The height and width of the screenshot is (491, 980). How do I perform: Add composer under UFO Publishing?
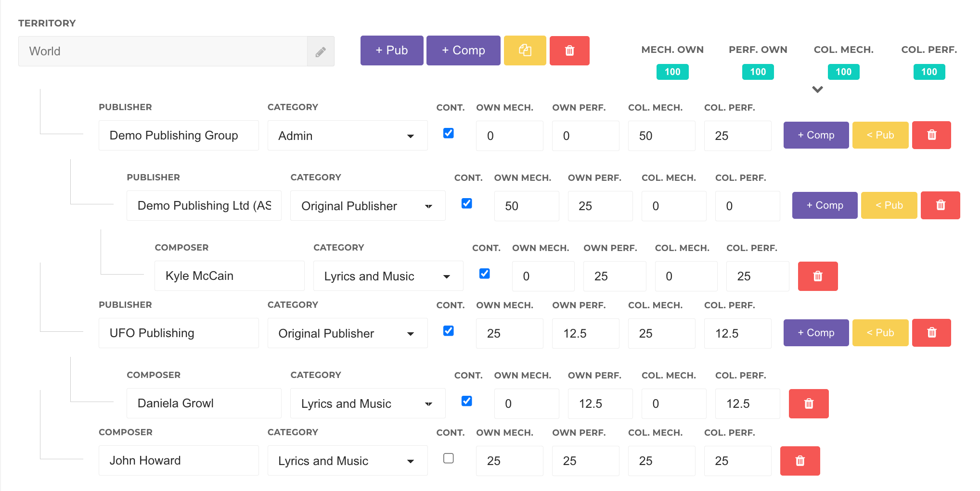816,333
